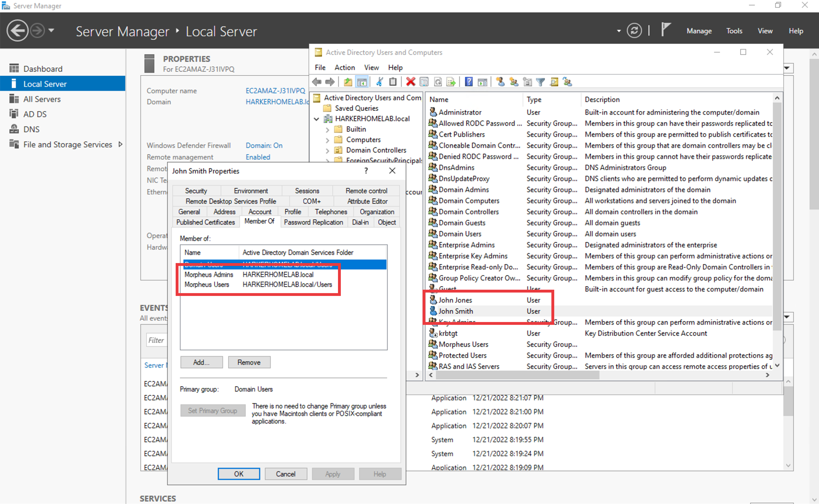This screenshot has width=819, height=504.
Task: Collapse the HARKERHOMELAB.local tree node
Action: click(x=317, y=119)
